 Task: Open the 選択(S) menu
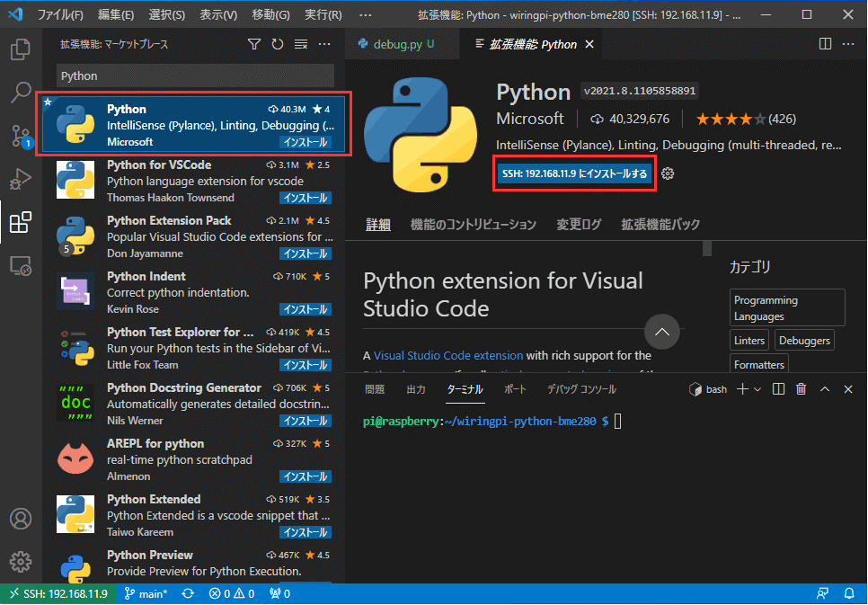166,15
